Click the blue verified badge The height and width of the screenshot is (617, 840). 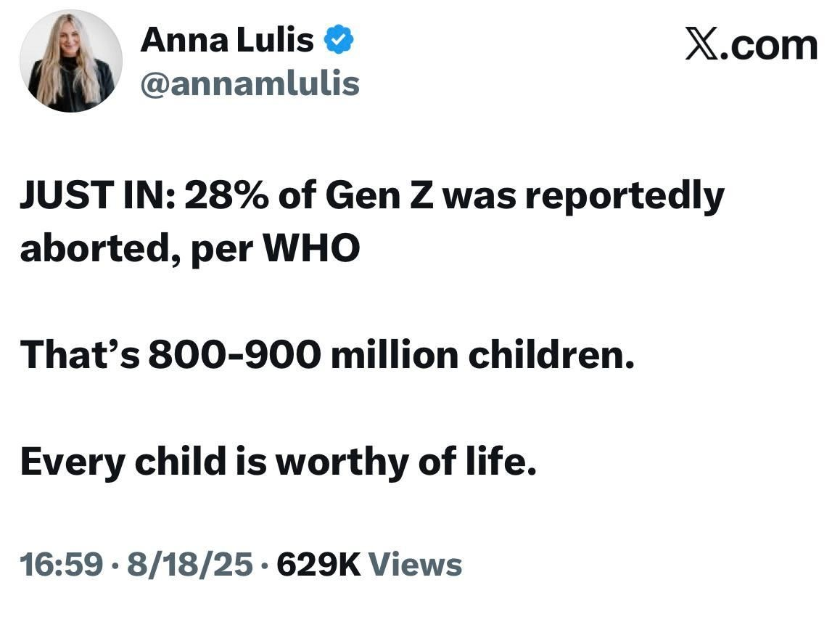click(338, 39)
